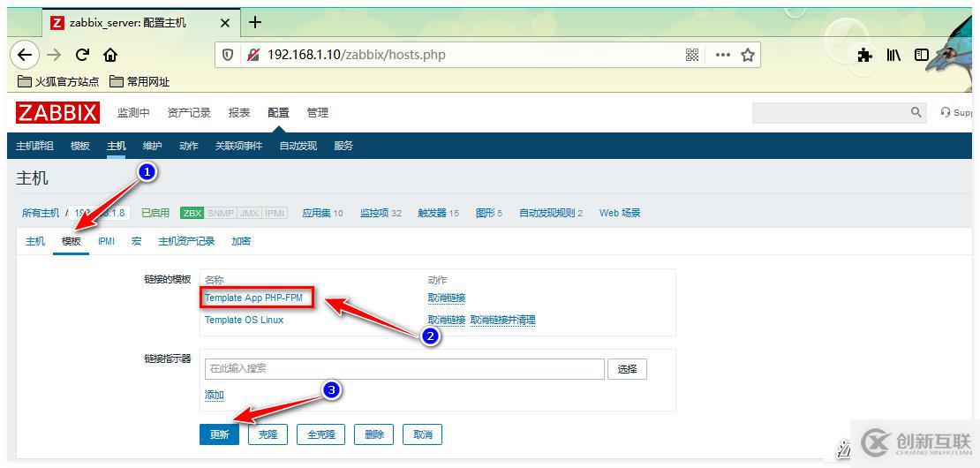Open the 监测中 main menu
This screenshot has height=468, width=980.
(x=133, y=113)
